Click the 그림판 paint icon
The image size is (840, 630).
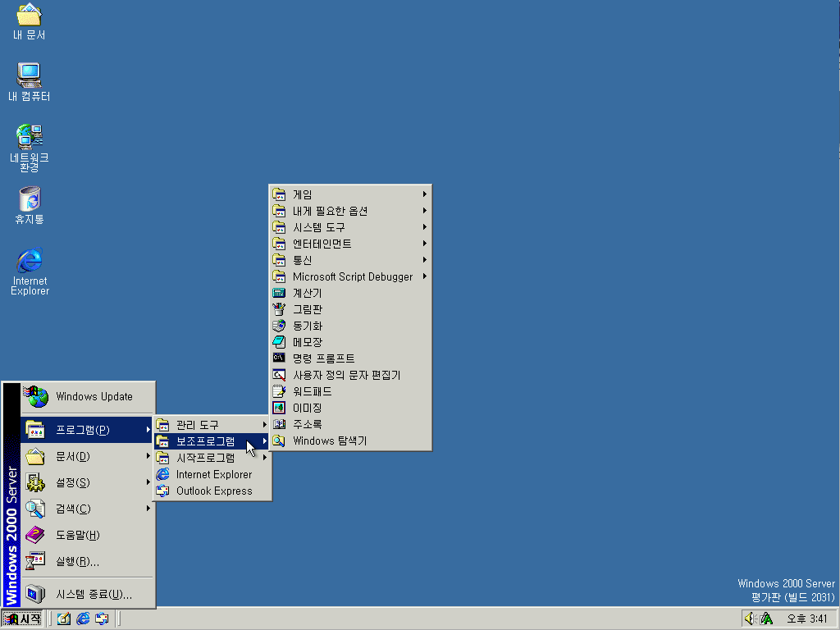click(279, 309)
